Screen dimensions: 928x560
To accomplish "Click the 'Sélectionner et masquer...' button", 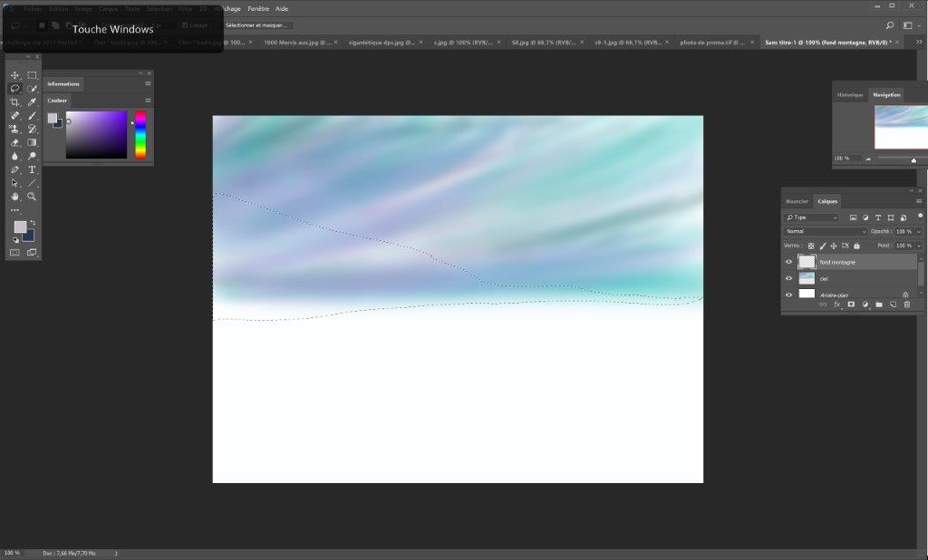I will coord(255,25).
